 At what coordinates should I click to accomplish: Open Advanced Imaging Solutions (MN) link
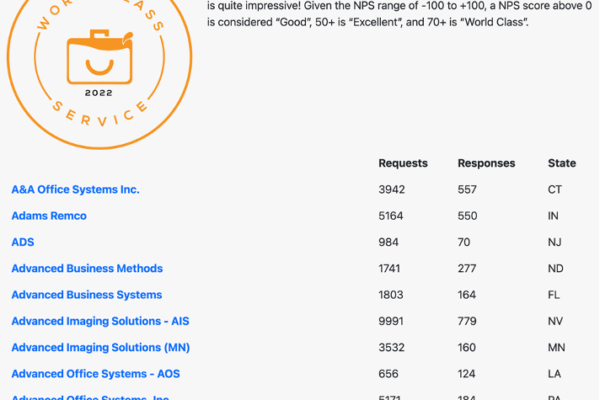100,347
